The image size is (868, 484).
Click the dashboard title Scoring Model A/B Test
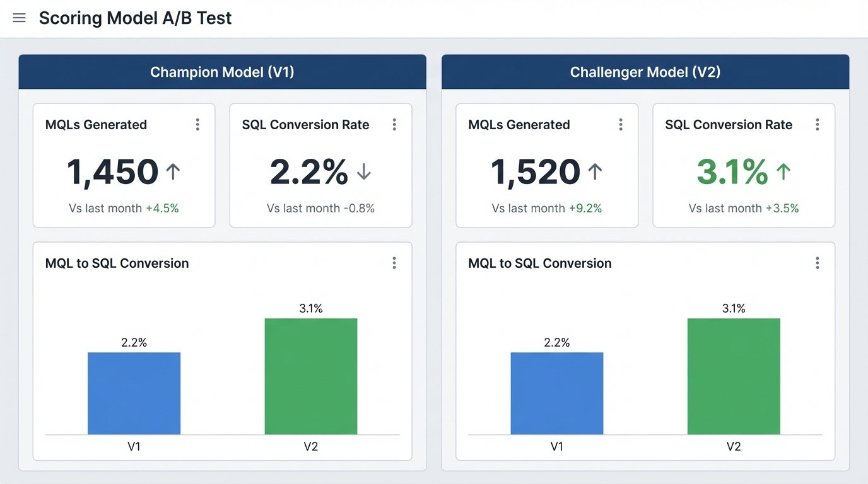135,18
